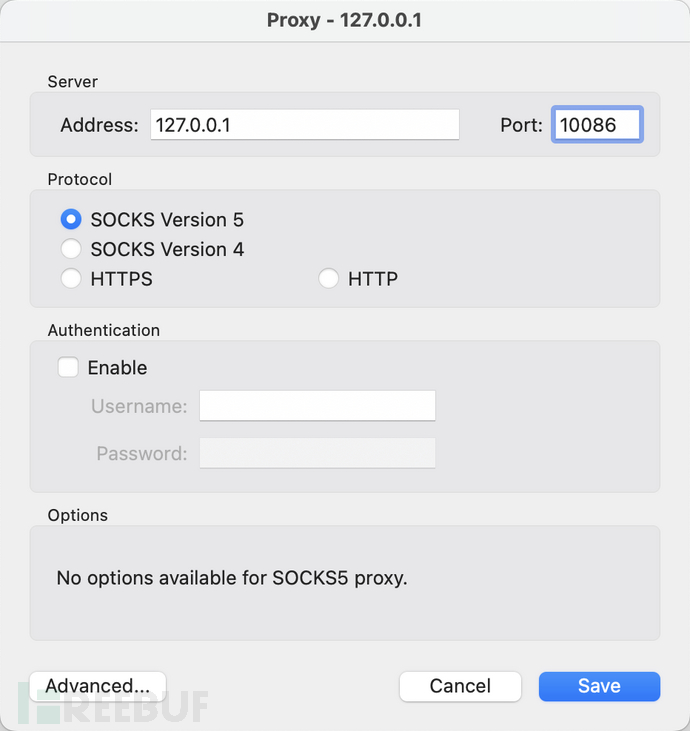Screen dimensions: 690x731
Task: Click the Password text field
Action: point(317,453)
